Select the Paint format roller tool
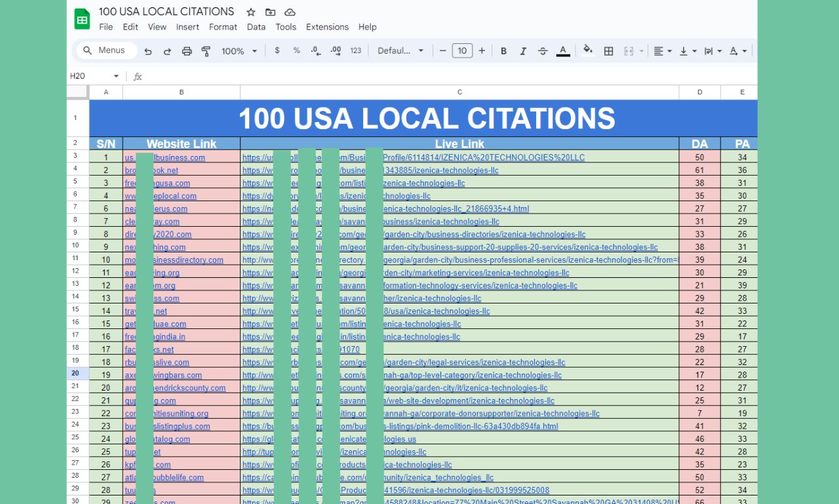Viewport: 839px width, 504px height. [x=206, y=51]
